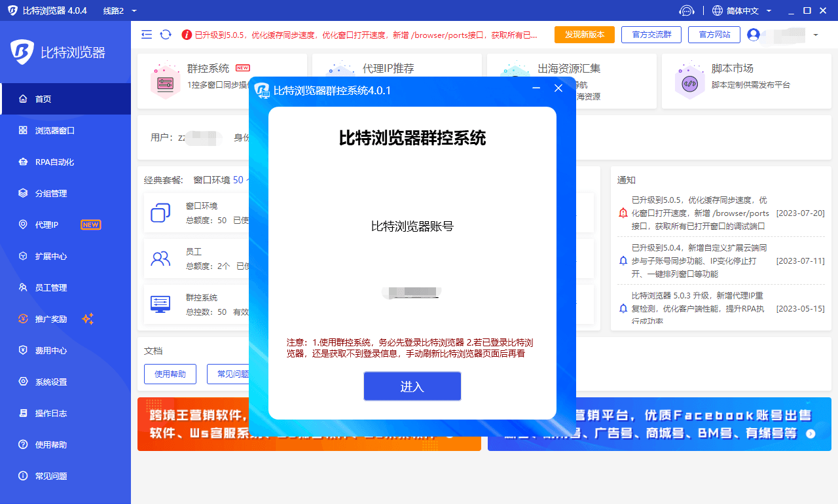Click the bell icon on first notification
838x504 pixels.
(623, 213)
